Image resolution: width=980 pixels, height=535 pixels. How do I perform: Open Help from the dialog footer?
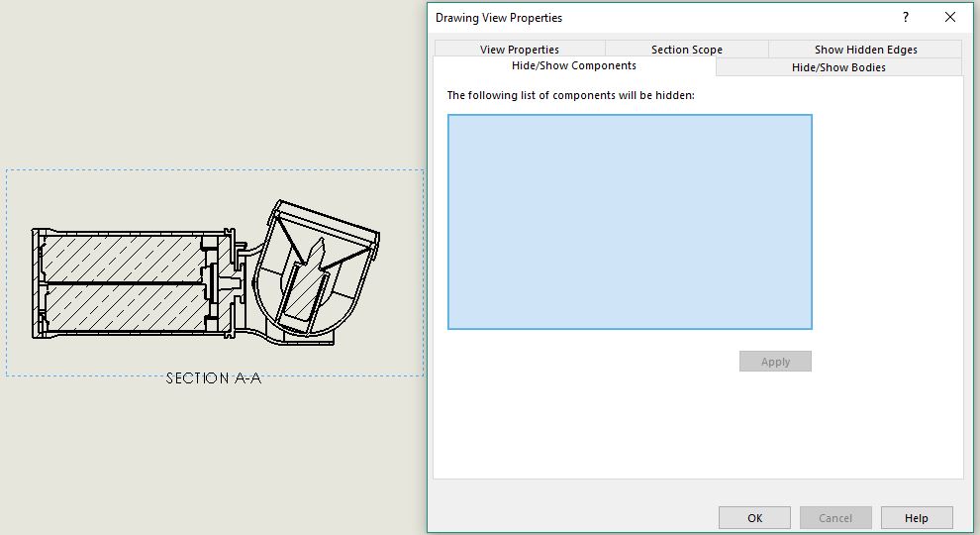pyautogui.click(x=916, y=517)
